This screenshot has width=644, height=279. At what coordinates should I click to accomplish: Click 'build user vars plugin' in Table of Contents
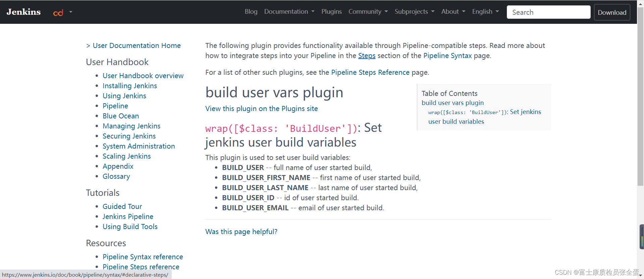click(453, 103)
